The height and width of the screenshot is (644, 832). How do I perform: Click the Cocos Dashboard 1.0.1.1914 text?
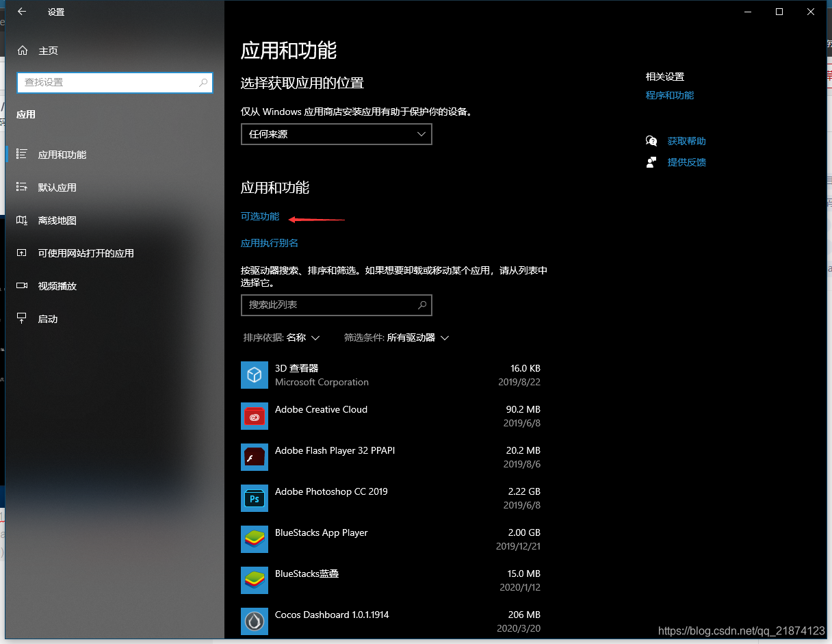(332, 615)
